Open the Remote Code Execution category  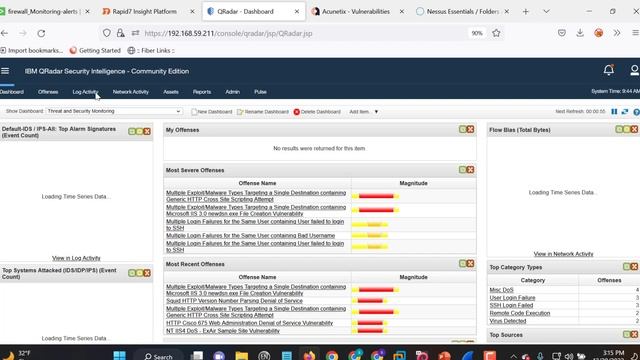click(x=520, y=313)
